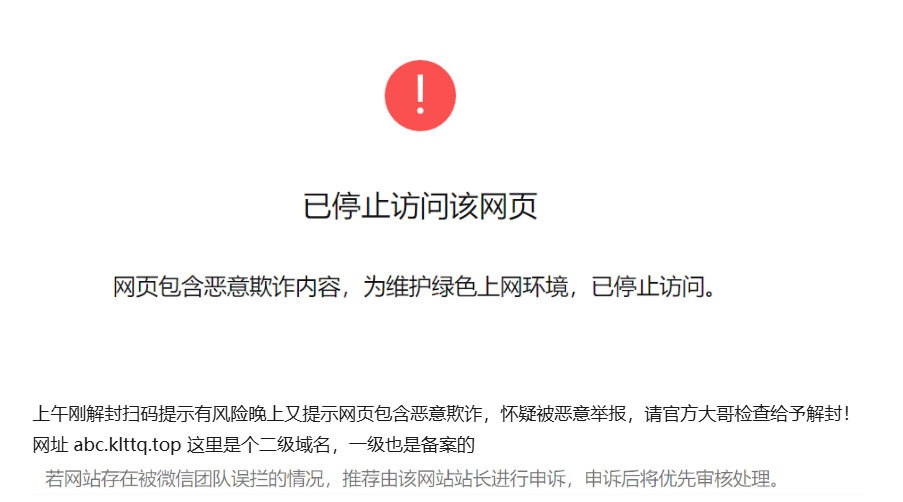Click the phrase 请官方大哥检查给予解封!
The image size is (903, 502).
pyautogui.click(x=747, y=414)
